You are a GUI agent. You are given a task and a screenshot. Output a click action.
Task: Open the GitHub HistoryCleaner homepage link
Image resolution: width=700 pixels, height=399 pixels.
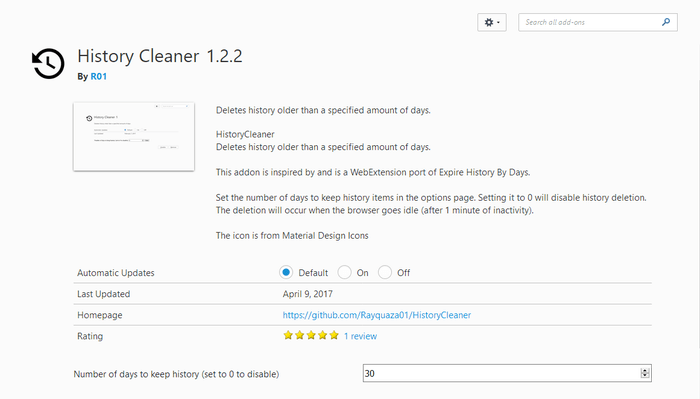377,315
